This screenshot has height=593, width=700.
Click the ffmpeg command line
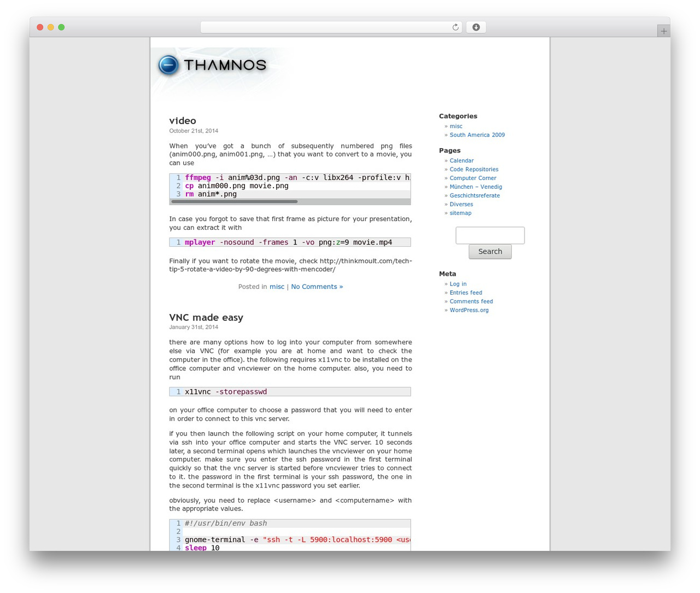(297, 178)
